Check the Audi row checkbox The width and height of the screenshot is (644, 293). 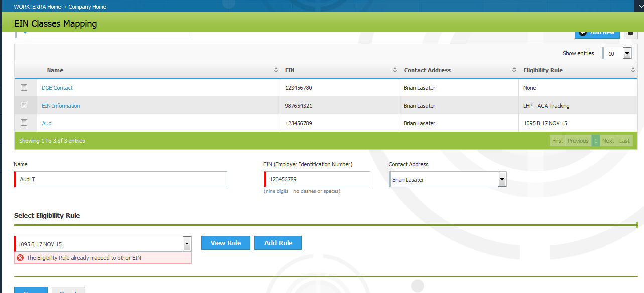click(x=24, y=123)
